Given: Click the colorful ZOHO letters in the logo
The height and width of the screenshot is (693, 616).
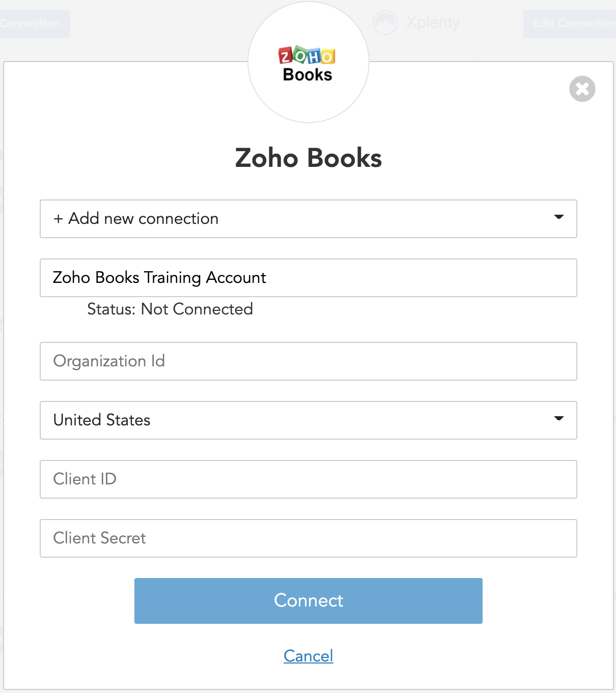Looking at the screenshot, I should [x=307, y=55].
